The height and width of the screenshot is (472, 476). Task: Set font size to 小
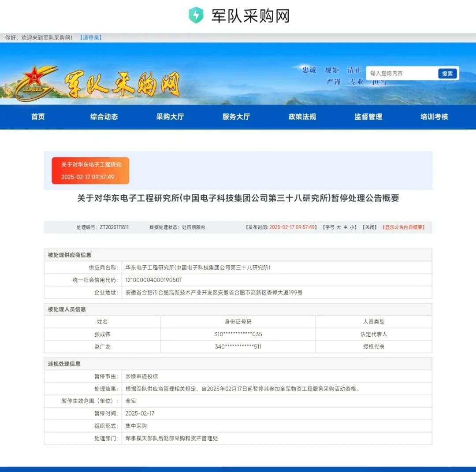click(x=352, y=227)
